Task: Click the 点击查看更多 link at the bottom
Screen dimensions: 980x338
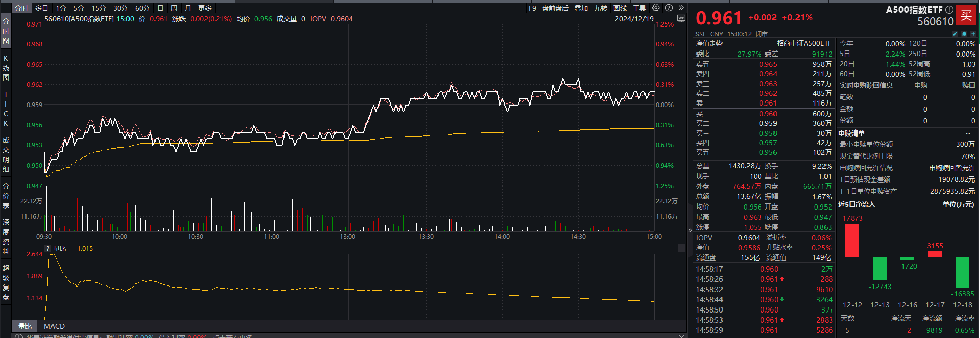Action: 233,336
